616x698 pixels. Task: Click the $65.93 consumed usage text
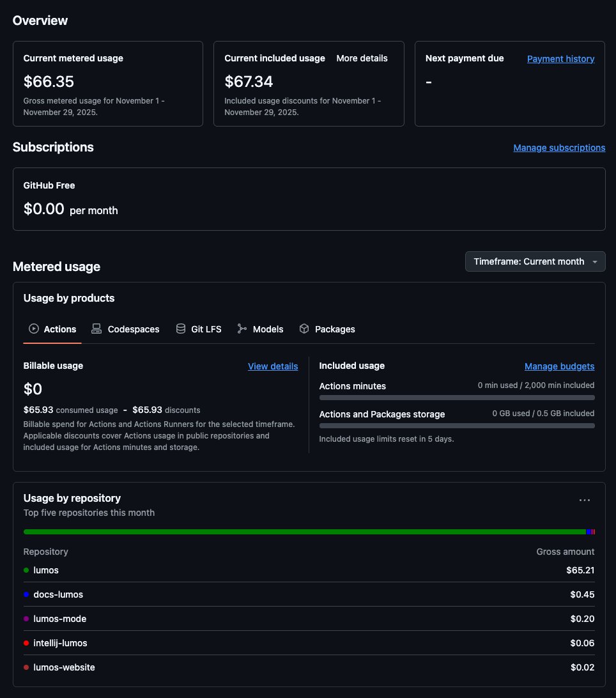tap(70, 410)
